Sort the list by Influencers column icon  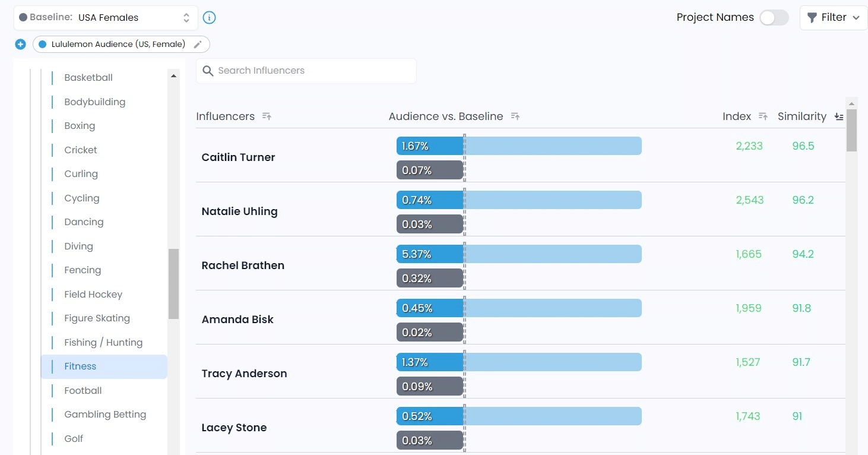pos(267,116)
